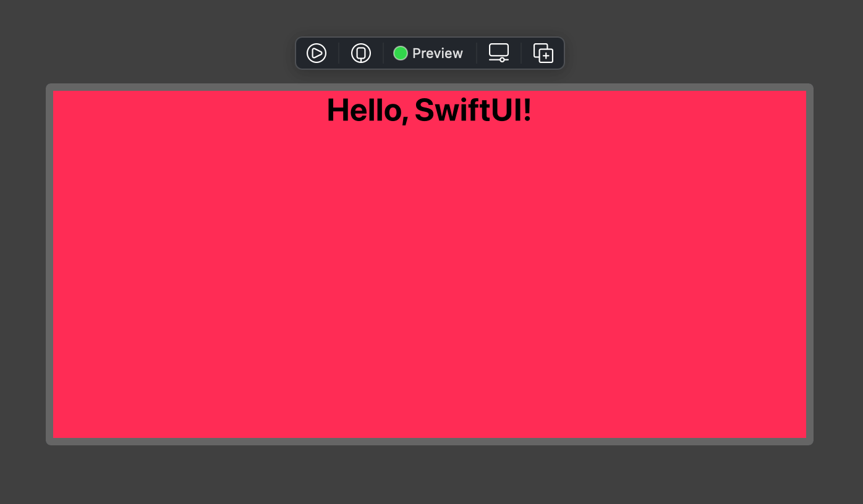
Task: Open the preview Variants menu
Action: (x=543, y=53)
